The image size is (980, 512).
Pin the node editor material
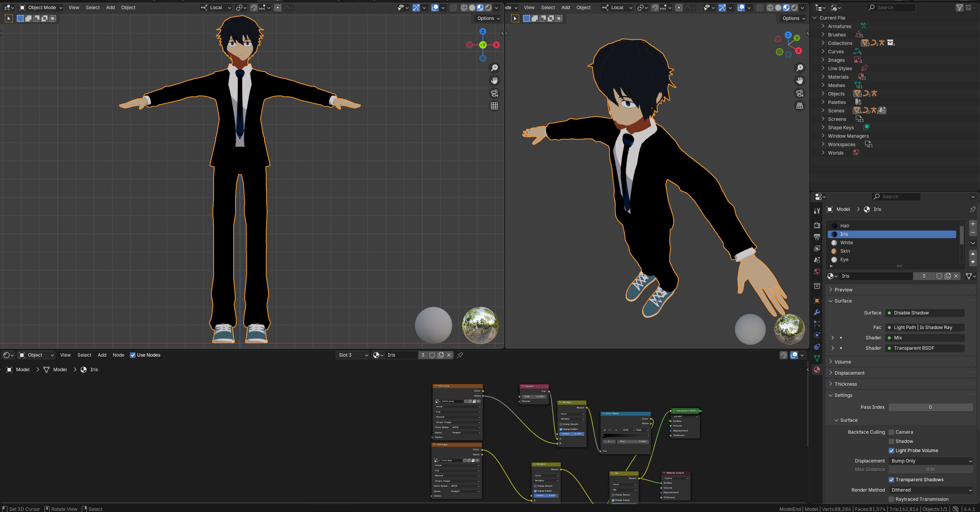pyautogui.click(x=460, y=355)
